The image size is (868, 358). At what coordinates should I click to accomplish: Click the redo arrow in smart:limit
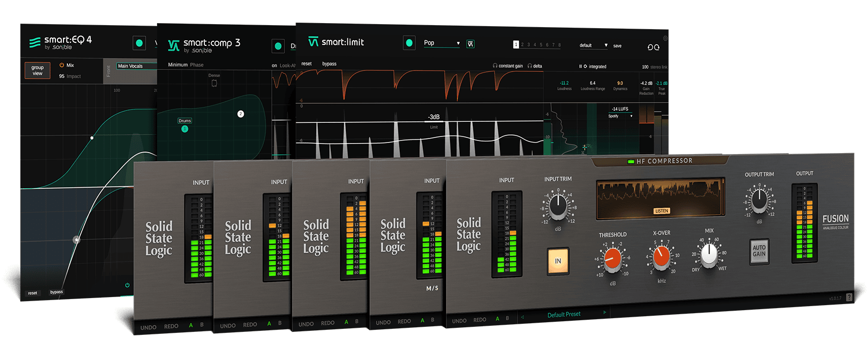click(657, 47)
